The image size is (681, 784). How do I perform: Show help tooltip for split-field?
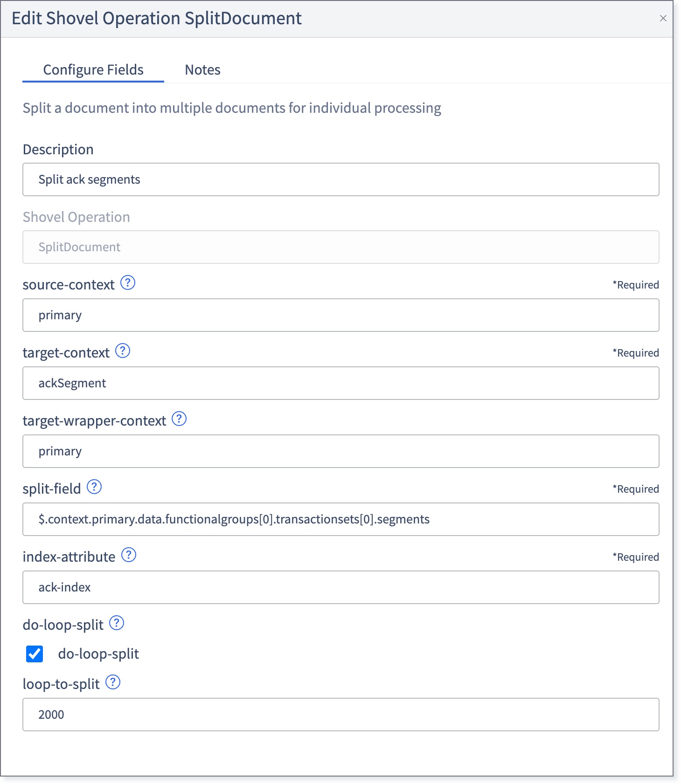coord(94,487)
